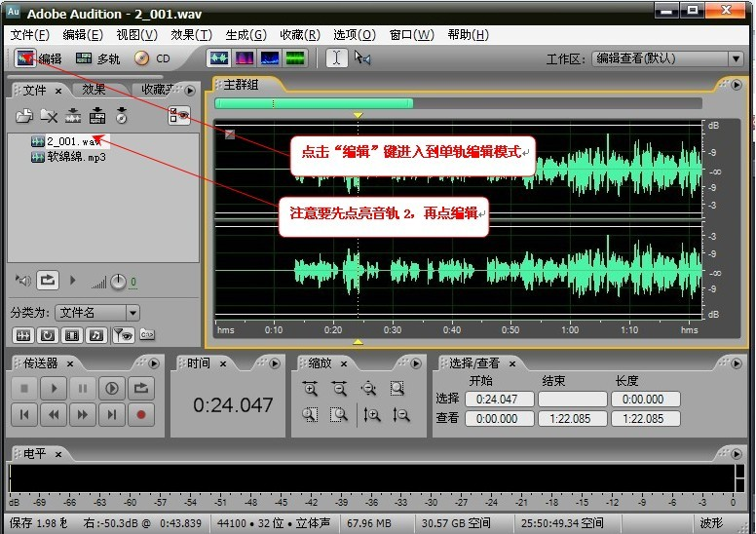Select 软绵绵.mp3 in the file list
Screen dimensions: 756x534
click(76, 157)
